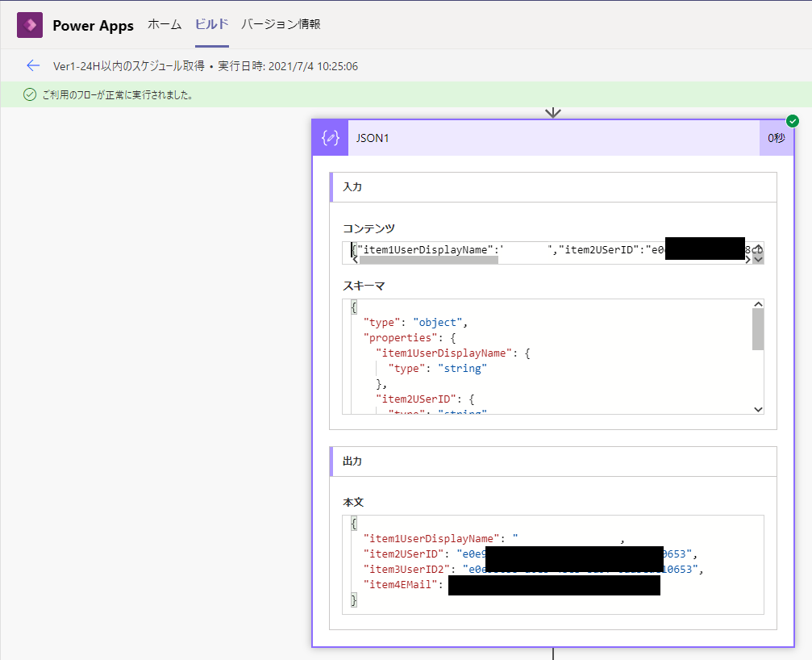Click the ご利用のフローが正常に実行されました message
The height and width of the screenshot is (660, 812).
118,94
